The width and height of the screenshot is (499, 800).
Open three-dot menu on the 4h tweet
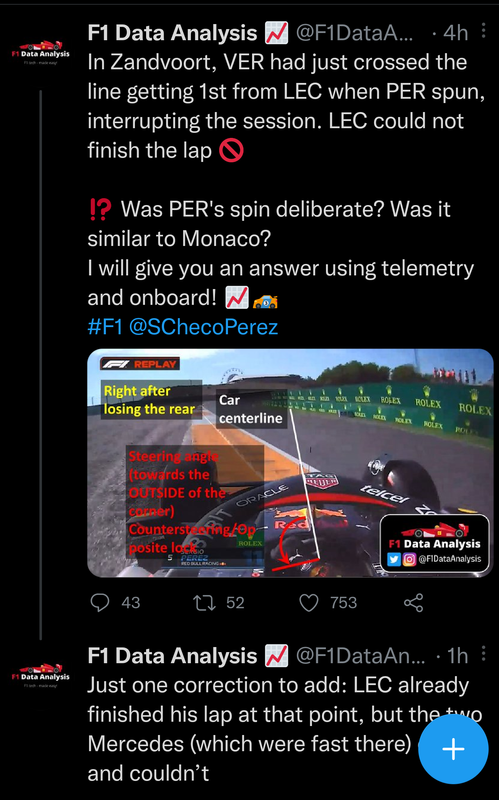click(483, 31)
